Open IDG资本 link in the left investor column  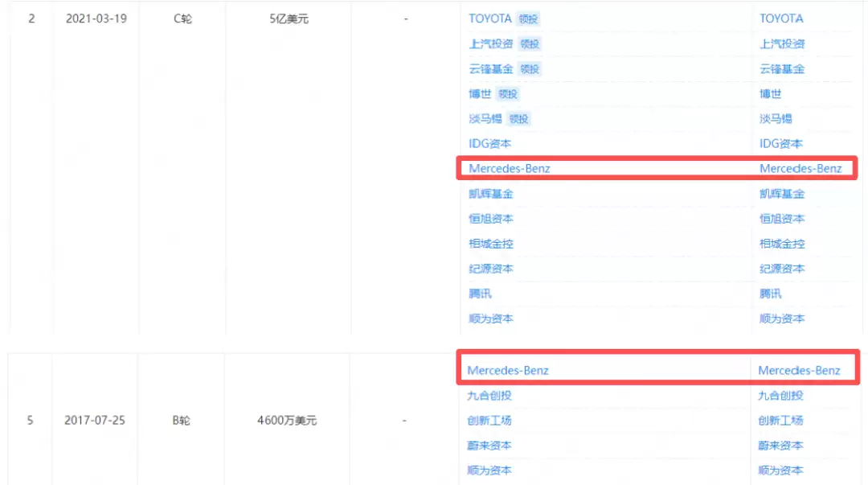pyautogui.click(x=489, y=144)
